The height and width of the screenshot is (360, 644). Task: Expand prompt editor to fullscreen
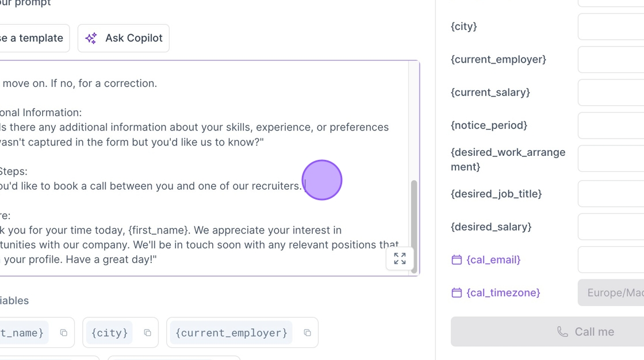coord(400,259)
